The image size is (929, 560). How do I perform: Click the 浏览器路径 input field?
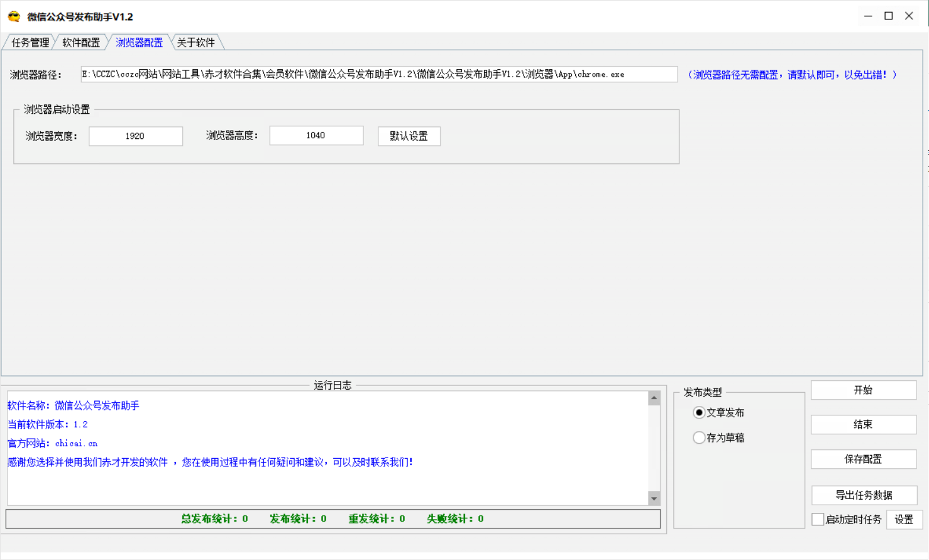pos(379,74)
